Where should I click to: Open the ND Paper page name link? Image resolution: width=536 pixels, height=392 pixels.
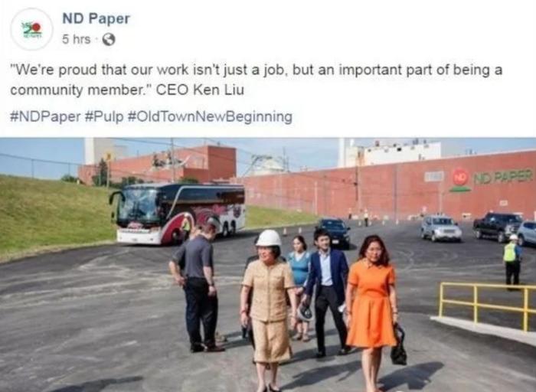pyautogui.click(x=96, y=19)
